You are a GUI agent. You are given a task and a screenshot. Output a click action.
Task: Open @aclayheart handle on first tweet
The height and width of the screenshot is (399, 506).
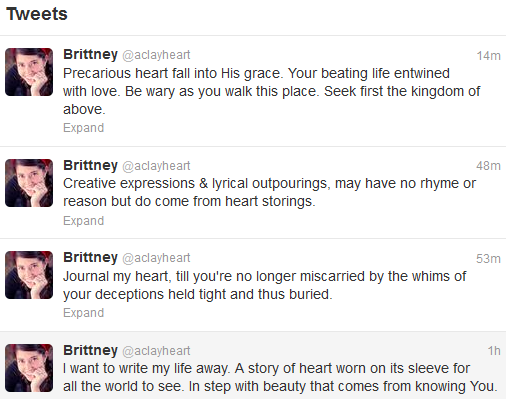(x=156, y=55)
